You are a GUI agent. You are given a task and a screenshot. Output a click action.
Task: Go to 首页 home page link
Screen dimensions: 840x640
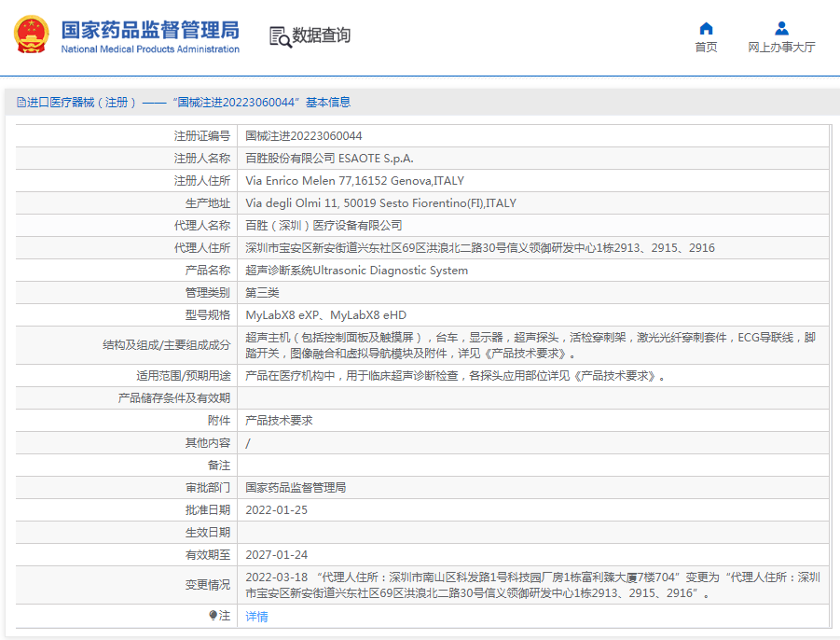[706, 48]
